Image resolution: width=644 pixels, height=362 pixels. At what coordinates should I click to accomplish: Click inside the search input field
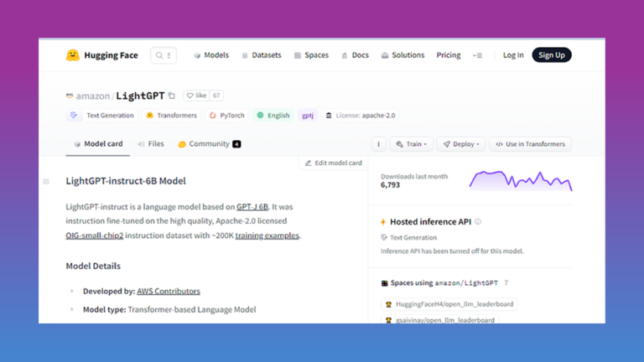point(164,55)
